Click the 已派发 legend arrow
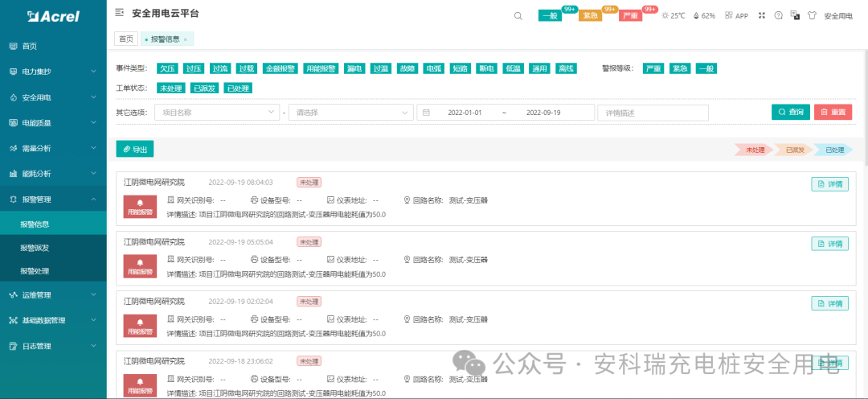This screenshot has width=868, height=399. (x=793, y=150)
